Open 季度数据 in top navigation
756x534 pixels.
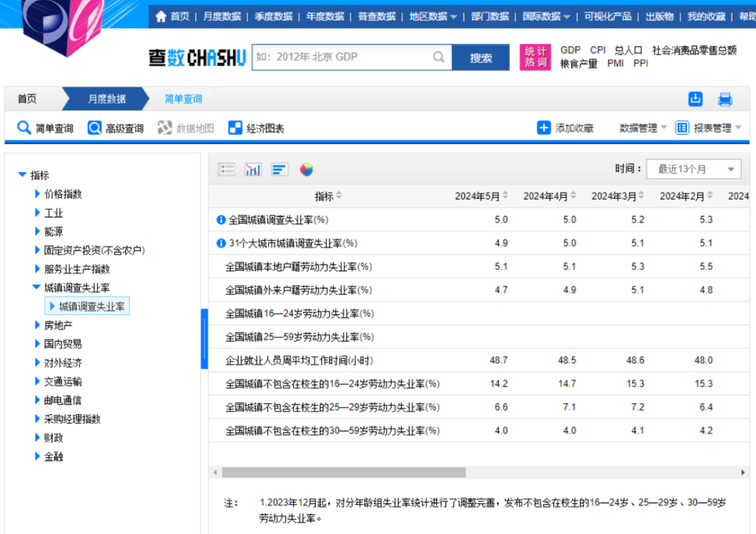273,17
